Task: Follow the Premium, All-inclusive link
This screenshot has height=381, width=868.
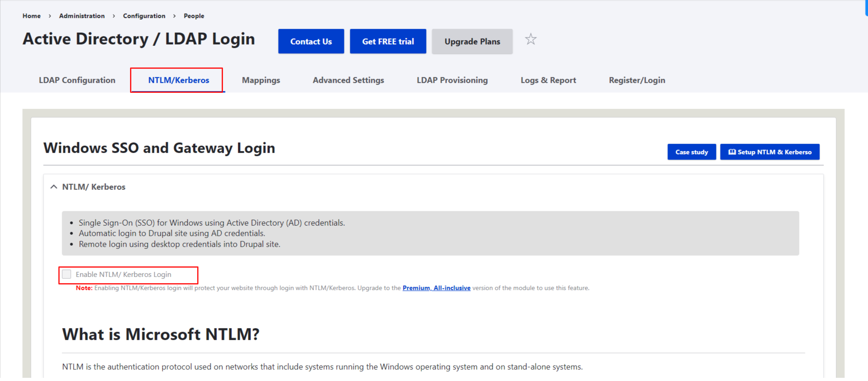Action: pos(436,288)
